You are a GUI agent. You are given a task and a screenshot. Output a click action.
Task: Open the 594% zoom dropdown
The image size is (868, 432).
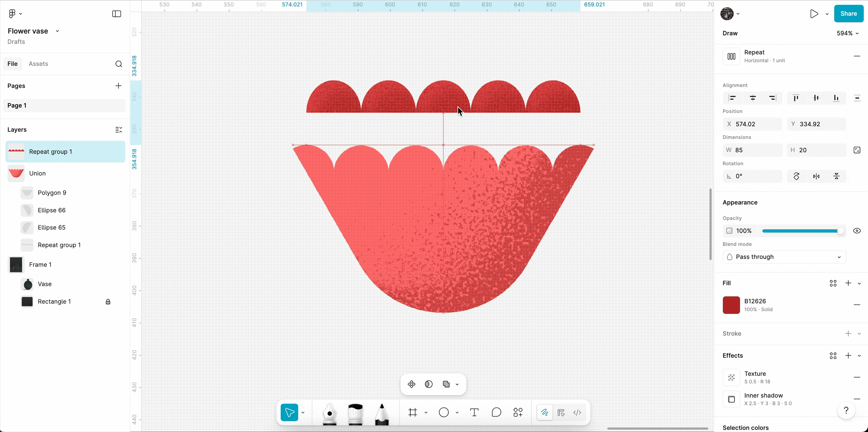coord(847,34)
